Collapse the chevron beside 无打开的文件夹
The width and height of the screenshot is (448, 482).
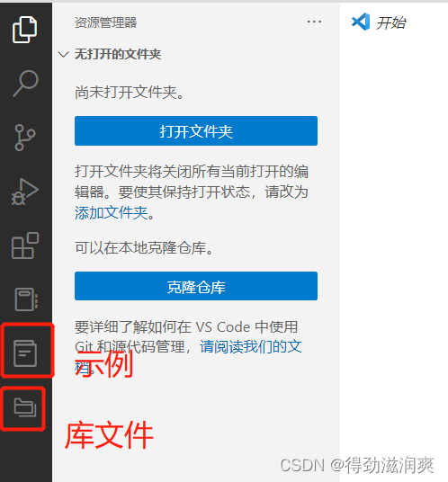coord(63,55)
